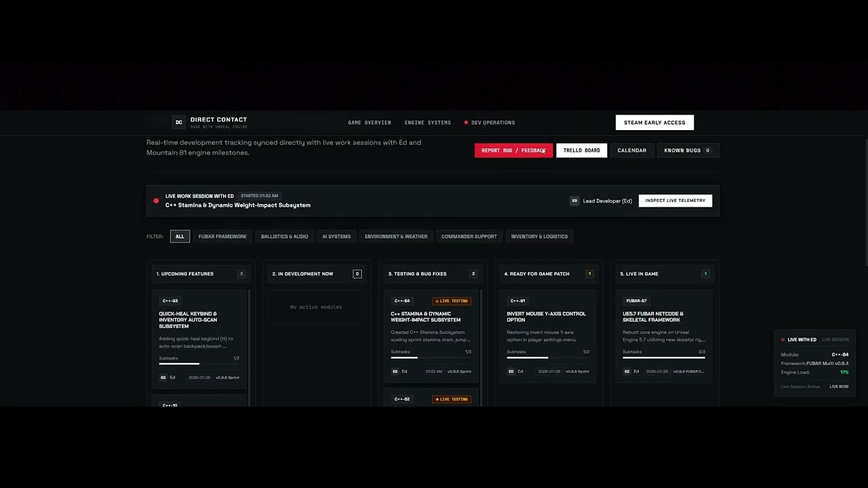Viewport: 868px width, 488px height.
Task: Click the DC logo icon in header
Action: pos(178,123)
